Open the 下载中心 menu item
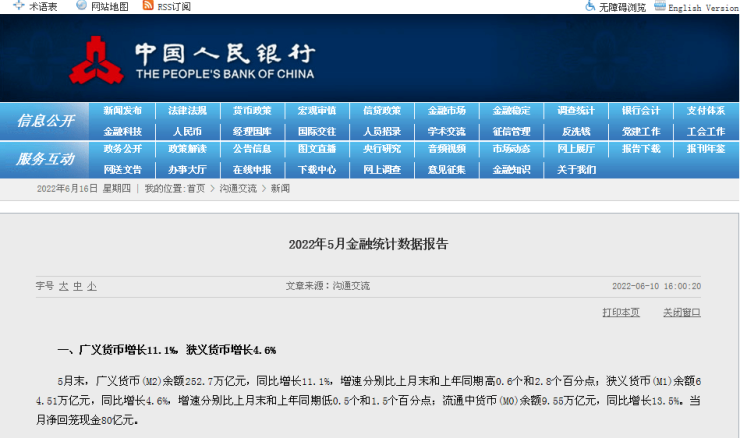The width and height of the screenshot is (740, 438). point(317,169)
